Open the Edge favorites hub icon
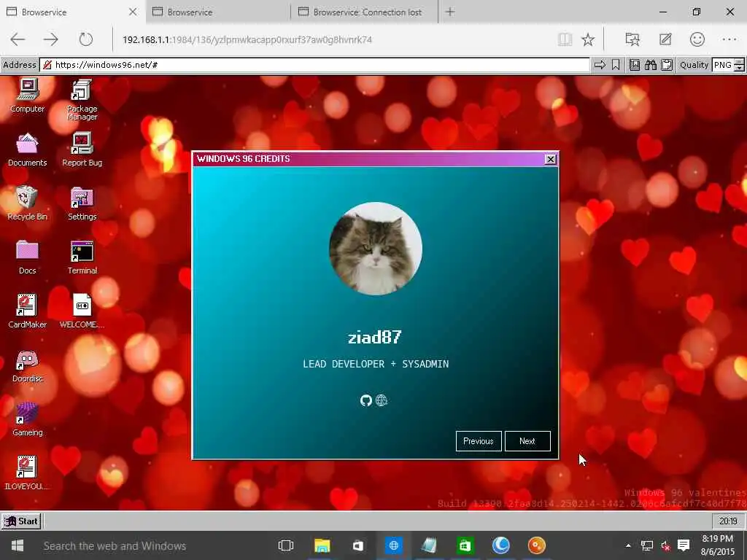The width and height of the screenshot is (747, 560). point(632,39)
